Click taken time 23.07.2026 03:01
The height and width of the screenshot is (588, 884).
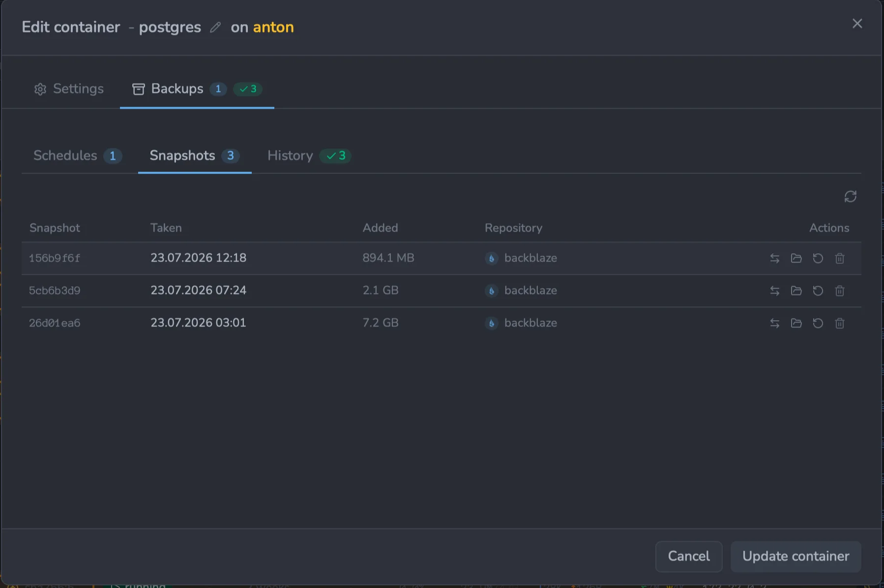click(198, 323)
